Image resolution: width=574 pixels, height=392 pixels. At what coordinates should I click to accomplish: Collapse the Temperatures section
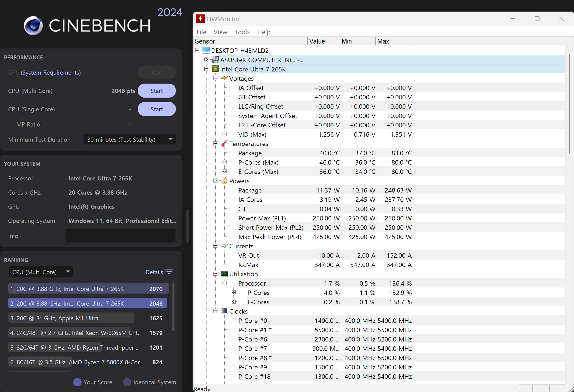point(215,143)
